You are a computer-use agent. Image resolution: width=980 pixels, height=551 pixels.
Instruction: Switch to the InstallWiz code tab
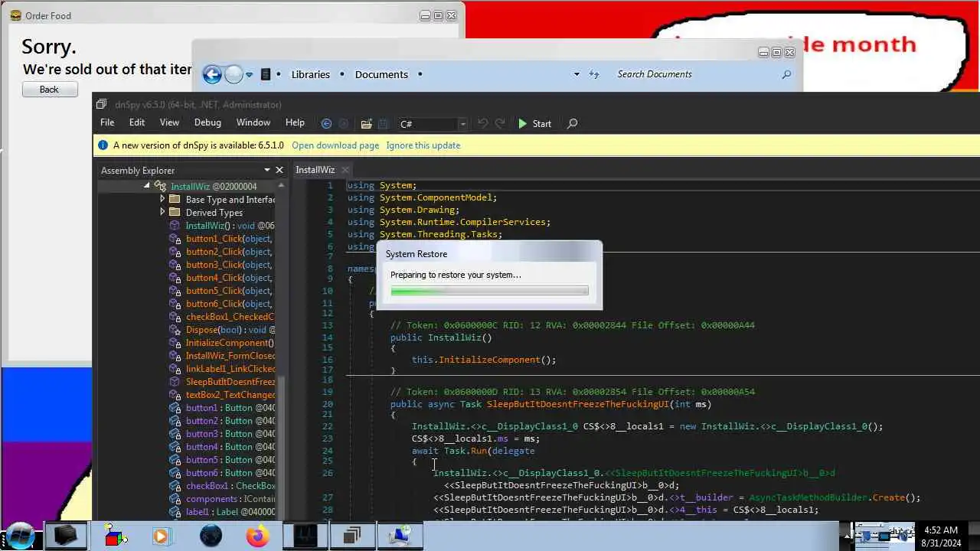point(315,170)
